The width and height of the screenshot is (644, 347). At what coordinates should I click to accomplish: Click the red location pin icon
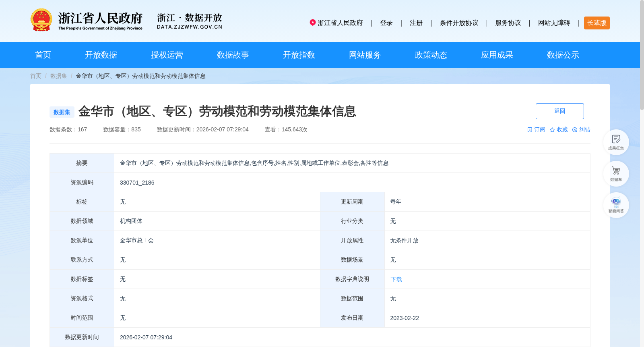coord(312,23)
